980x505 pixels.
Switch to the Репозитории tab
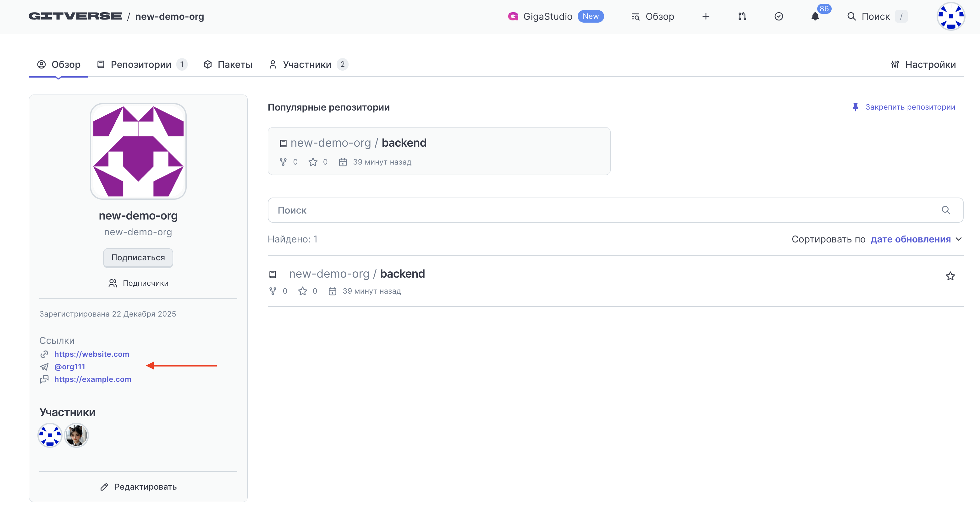click(141, 65)
